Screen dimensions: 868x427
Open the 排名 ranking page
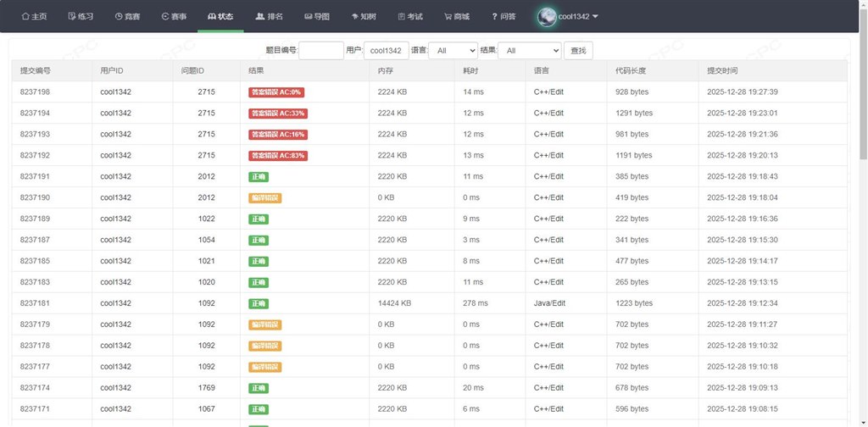269,16
